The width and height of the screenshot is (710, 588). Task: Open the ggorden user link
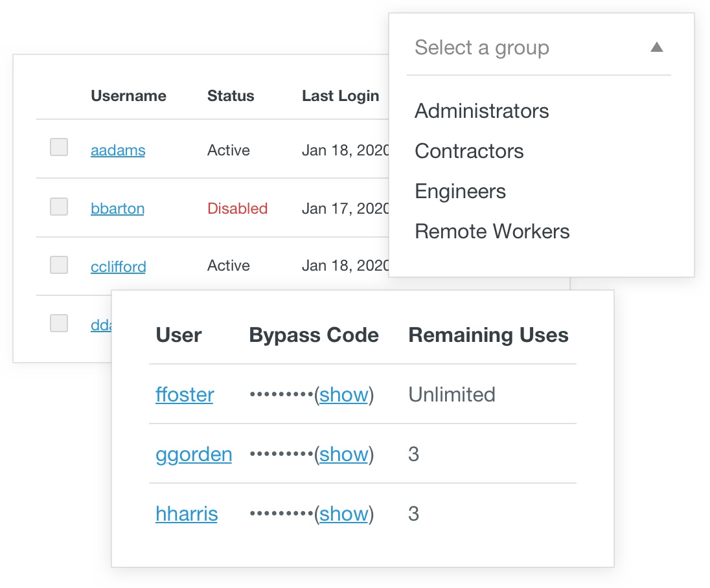pos(194,454)
